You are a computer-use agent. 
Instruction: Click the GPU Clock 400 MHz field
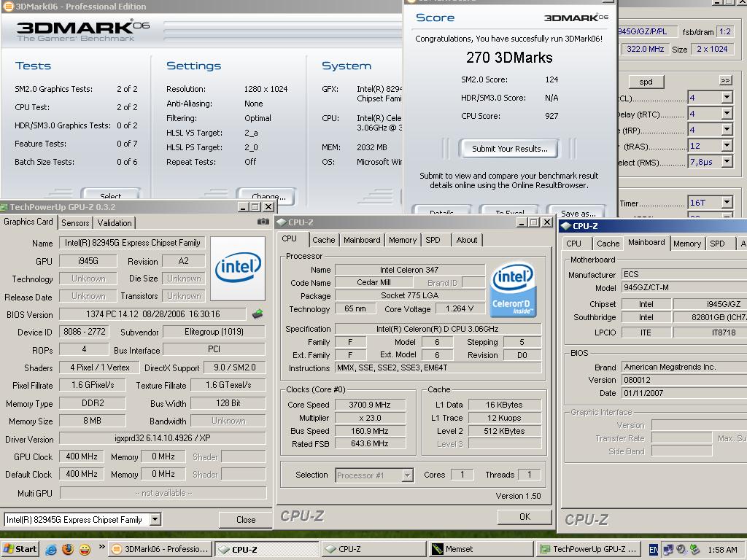coord(82,456)
